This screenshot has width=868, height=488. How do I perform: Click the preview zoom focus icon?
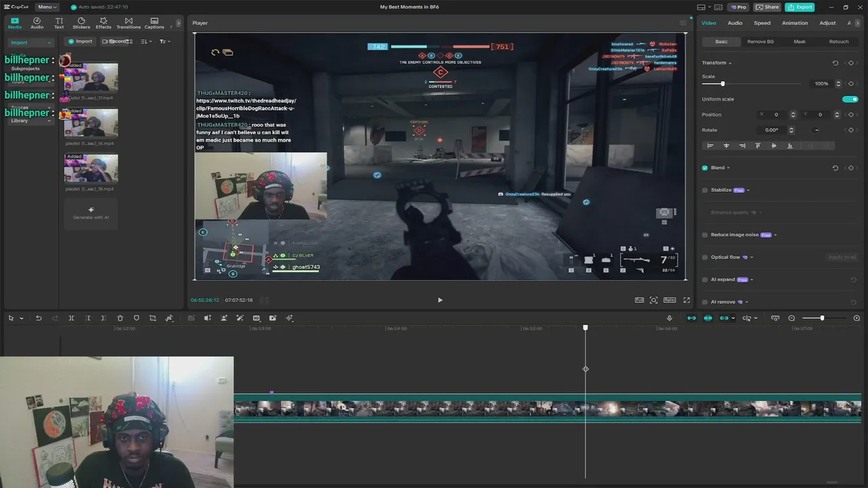click(x=654, y=300)
